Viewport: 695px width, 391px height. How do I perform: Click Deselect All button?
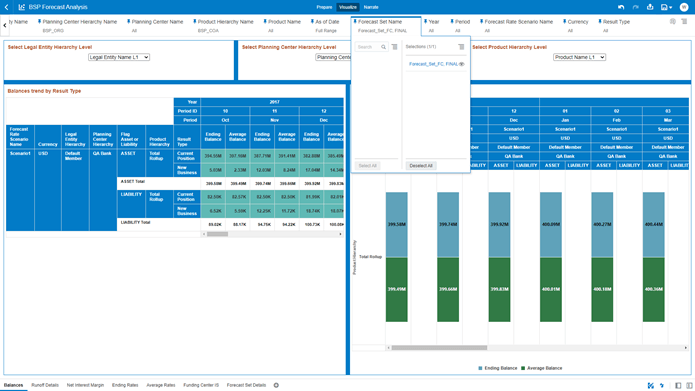pyautogui.click(x=421, y=166)
